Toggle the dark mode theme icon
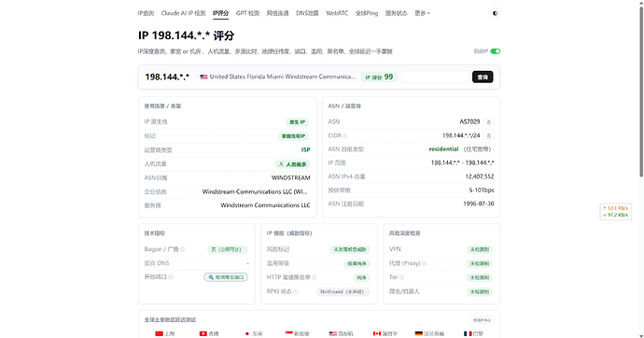 495,13
